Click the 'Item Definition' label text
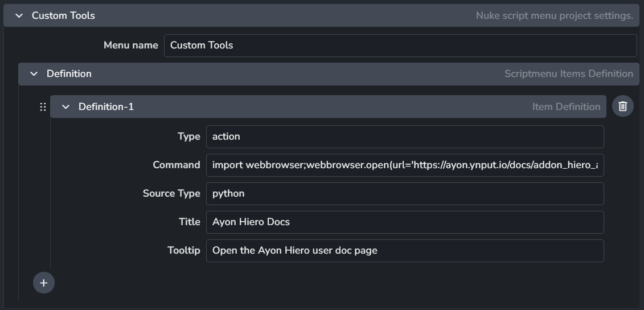Screen dimensions: 644x310 567,107
